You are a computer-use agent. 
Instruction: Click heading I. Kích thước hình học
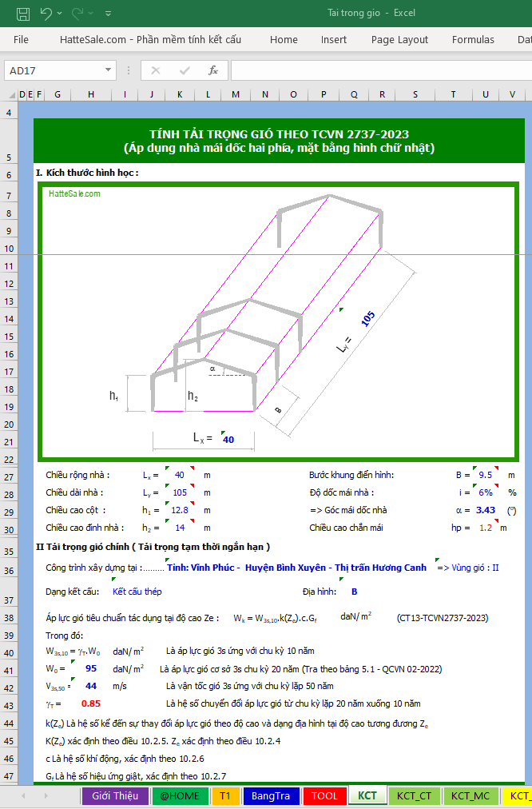pyautogui.click(x=87, y=173)
